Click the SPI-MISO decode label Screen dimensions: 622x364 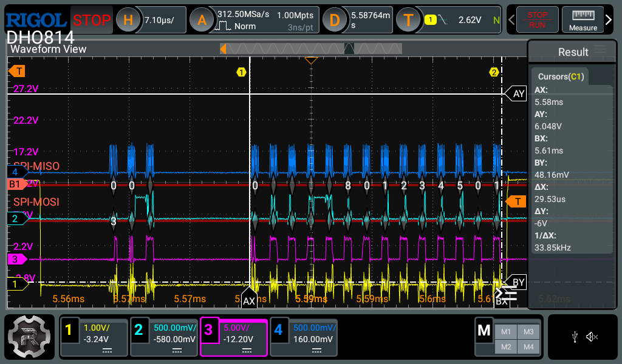pyautogui.click(x=37, y=166)
